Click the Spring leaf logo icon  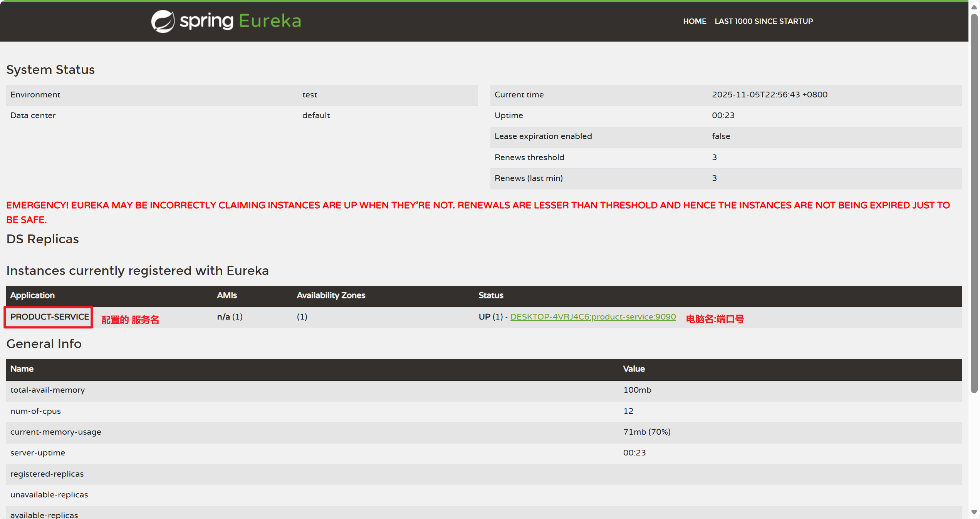tap(163, 21)
